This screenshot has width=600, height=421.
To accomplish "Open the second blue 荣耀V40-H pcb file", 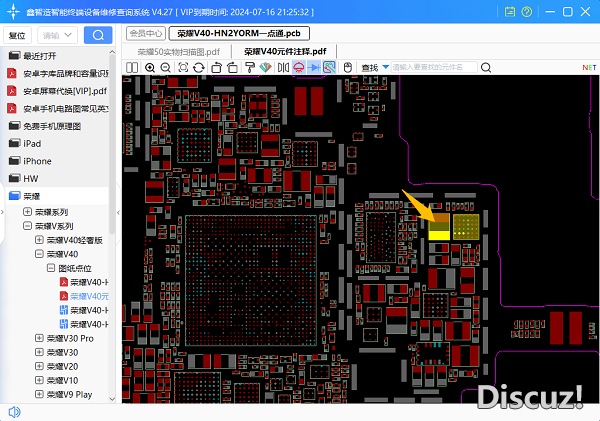I will pos(84,325).
